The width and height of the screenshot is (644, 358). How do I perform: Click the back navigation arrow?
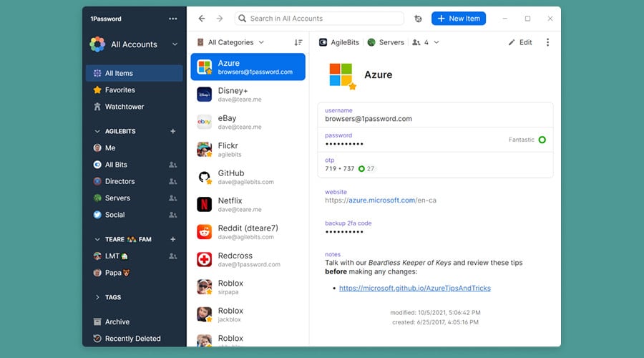click(202, 19)
